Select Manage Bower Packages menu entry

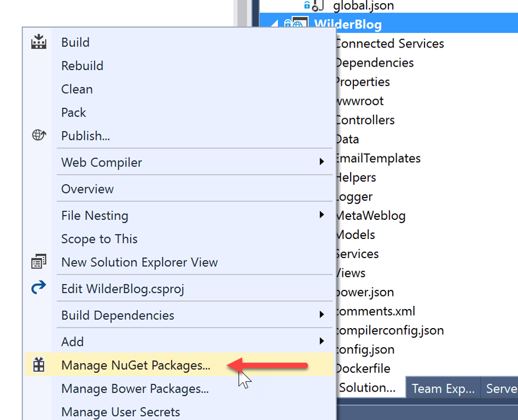135,389
